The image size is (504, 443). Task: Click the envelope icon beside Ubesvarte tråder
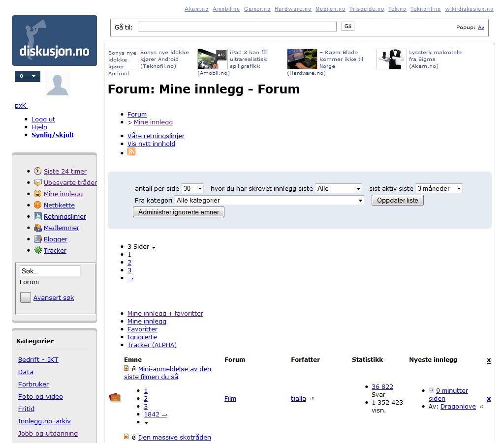[37, 182]
